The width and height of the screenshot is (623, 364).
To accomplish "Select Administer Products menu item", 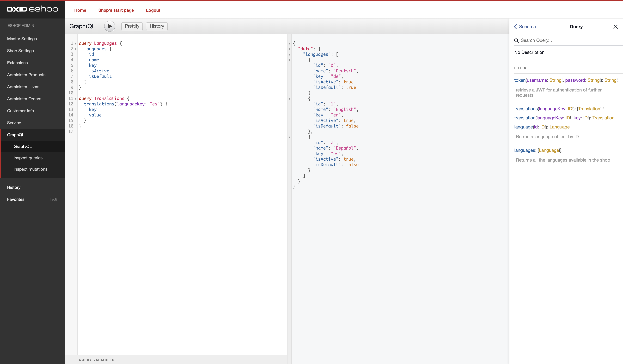I will click(26, 75).
